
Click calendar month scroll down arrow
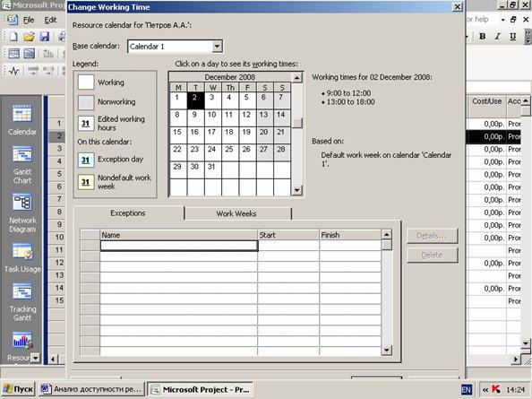pyautogui.click(x=296, y=190)
